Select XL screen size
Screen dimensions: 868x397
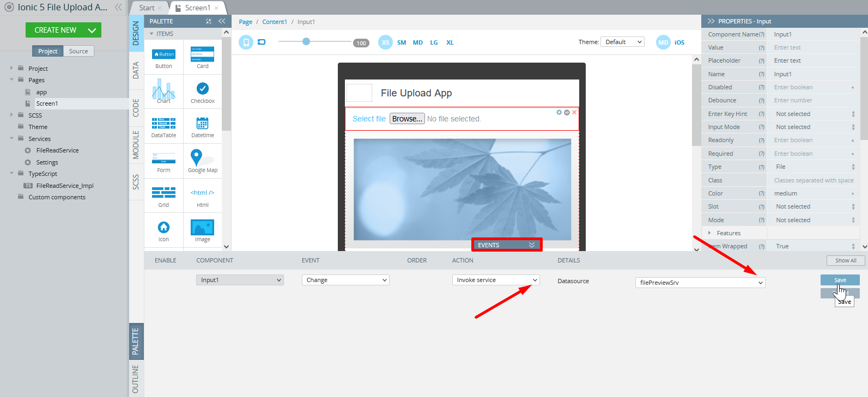450,42
